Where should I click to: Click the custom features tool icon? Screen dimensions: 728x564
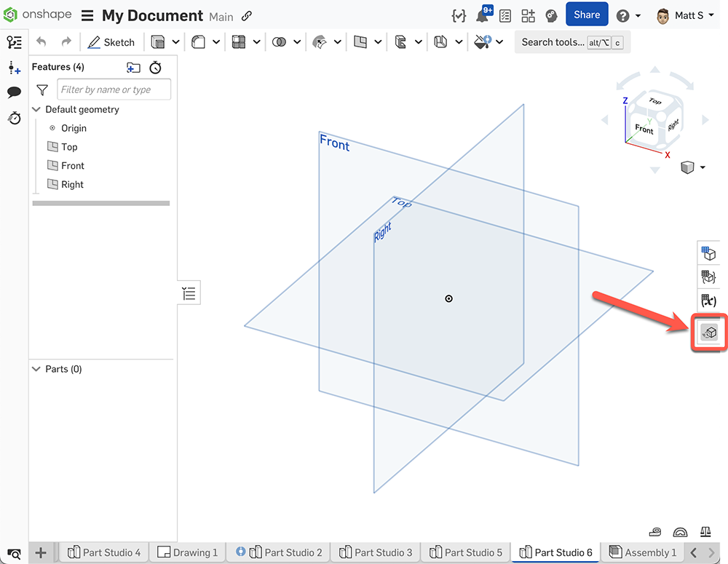tap(483, 42)
